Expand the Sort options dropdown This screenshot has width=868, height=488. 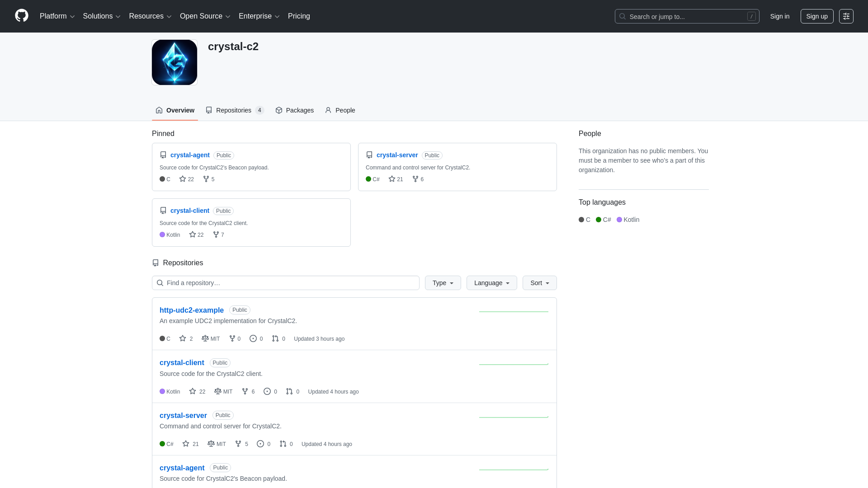click(539, 283)
